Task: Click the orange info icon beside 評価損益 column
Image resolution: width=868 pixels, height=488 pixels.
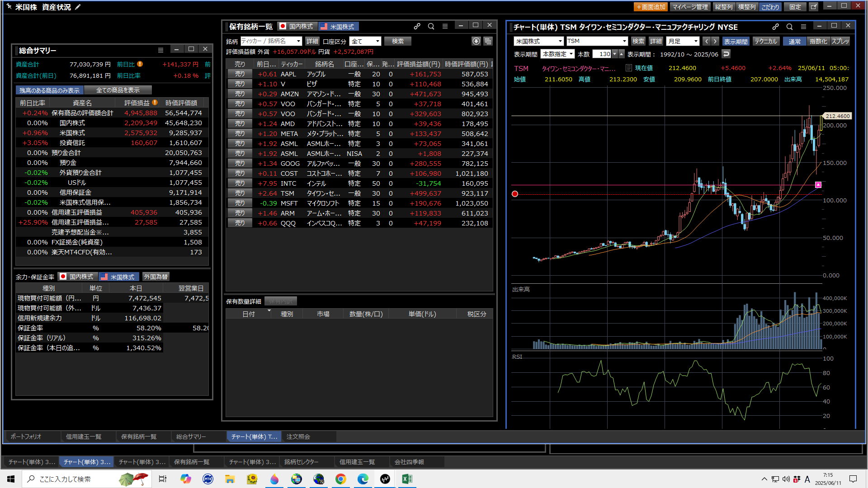Action: [x=155, y=103]
